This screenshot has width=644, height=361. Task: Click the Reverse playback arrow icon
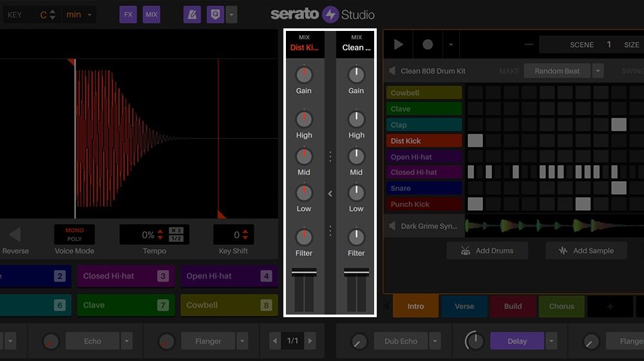pyautogui.click(x=15, y=235)
